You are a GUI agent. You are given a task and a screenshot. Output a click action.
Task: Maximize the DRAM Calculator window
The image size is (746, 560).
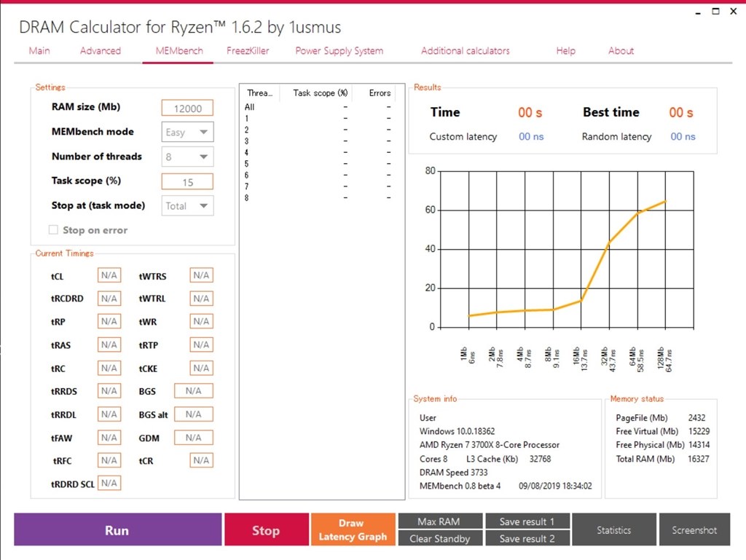[x=715, y=12]
